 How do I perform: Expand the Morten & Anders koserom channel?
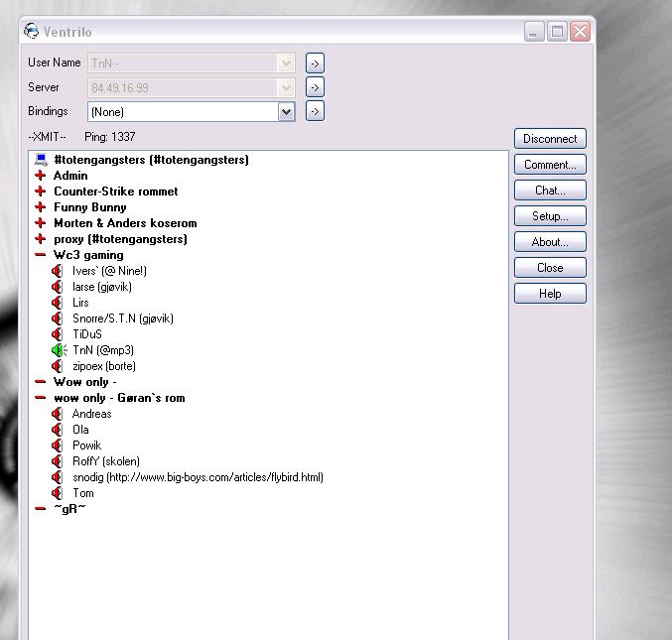[41, 222]
